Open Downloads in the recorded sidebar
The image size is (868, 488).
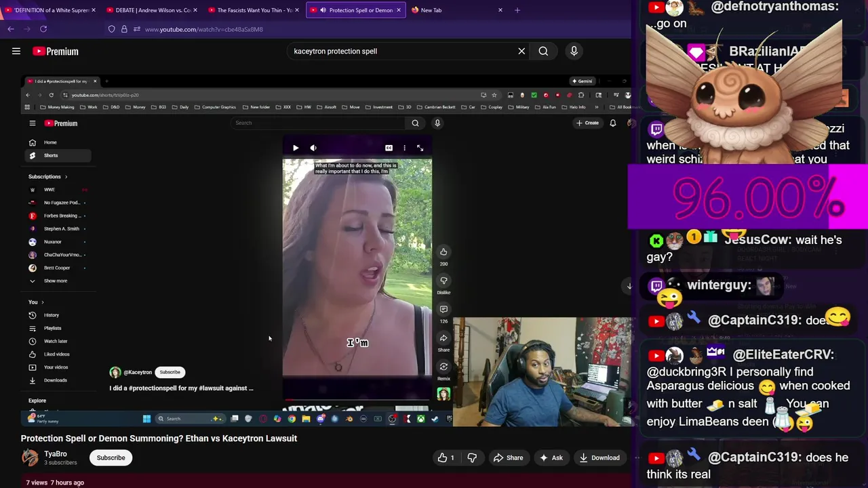56,380
